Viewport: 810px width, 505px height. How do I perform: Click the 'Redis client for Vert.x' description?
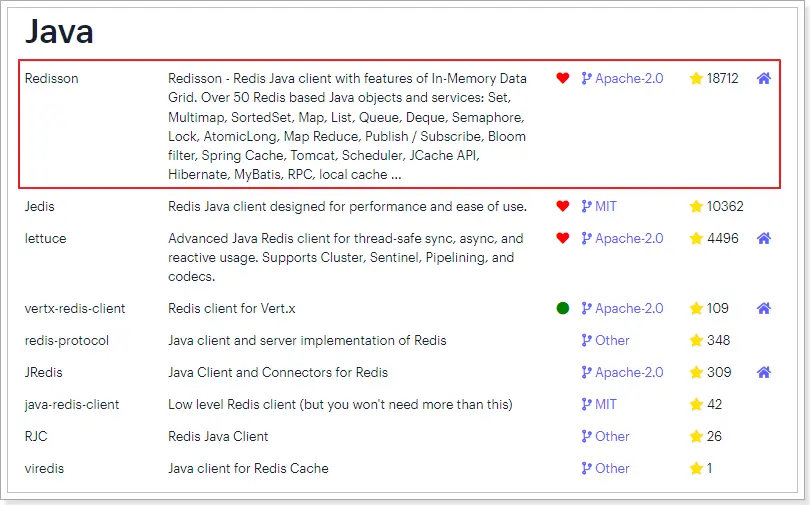[x=232, y=308]
